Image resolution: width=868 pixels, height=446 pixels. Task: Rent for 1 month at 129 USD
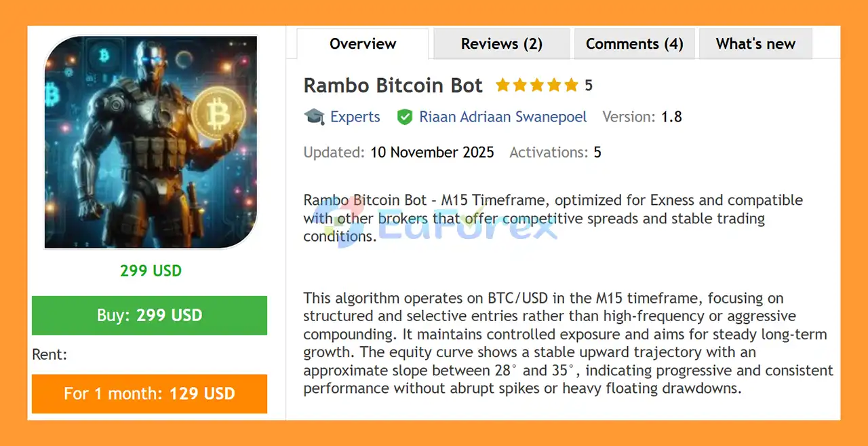(149, 394)
